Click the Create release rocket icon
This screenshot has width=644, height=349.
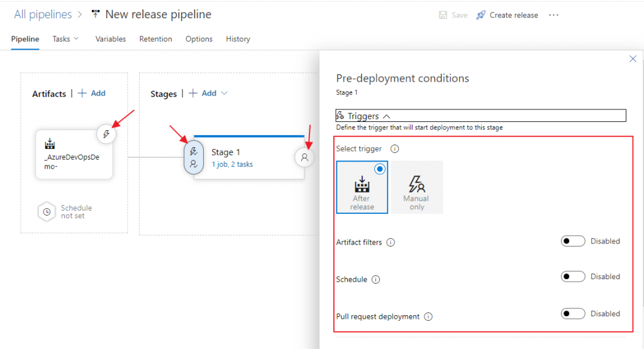pos(481,15)
